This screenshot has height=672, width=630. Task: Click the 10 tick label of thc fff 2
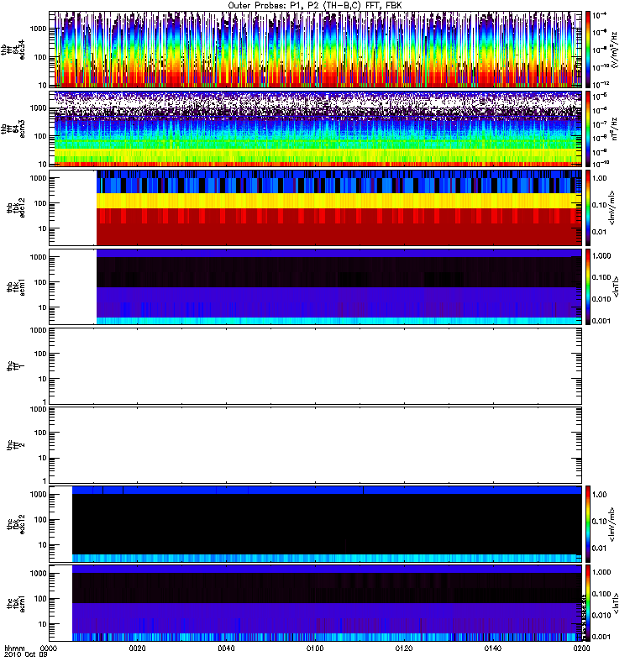[42, 458]
